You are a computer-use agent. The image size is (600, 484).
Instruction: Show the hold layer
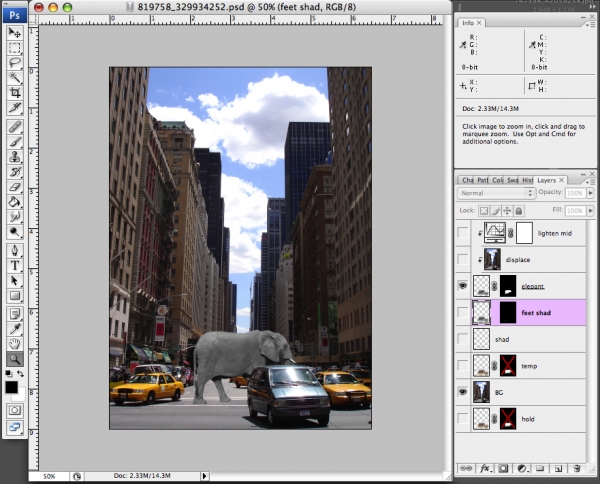tap(463, 419)
